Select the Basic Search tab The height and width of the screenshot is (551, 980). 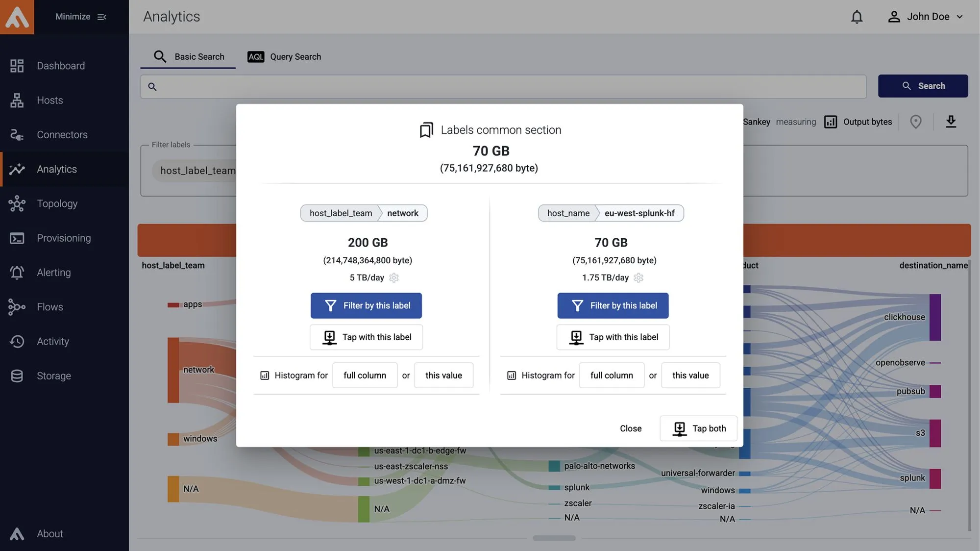[188, 57]
